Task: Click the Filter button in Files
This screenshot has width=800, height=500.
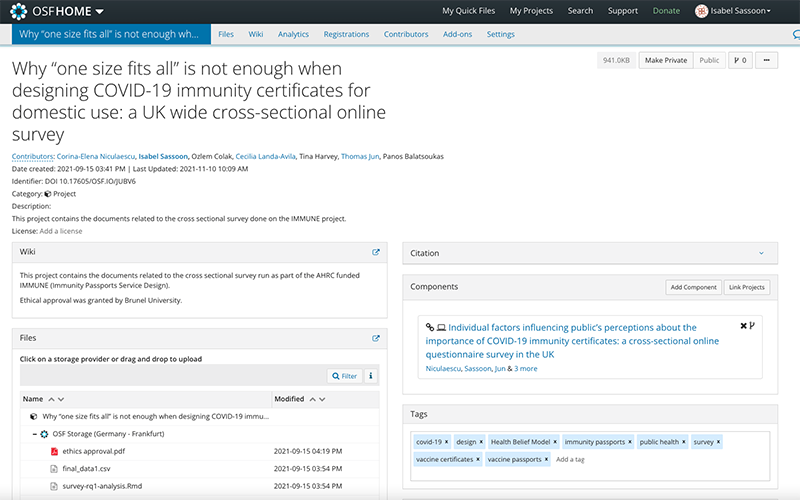Action: (x=344, y=376)
